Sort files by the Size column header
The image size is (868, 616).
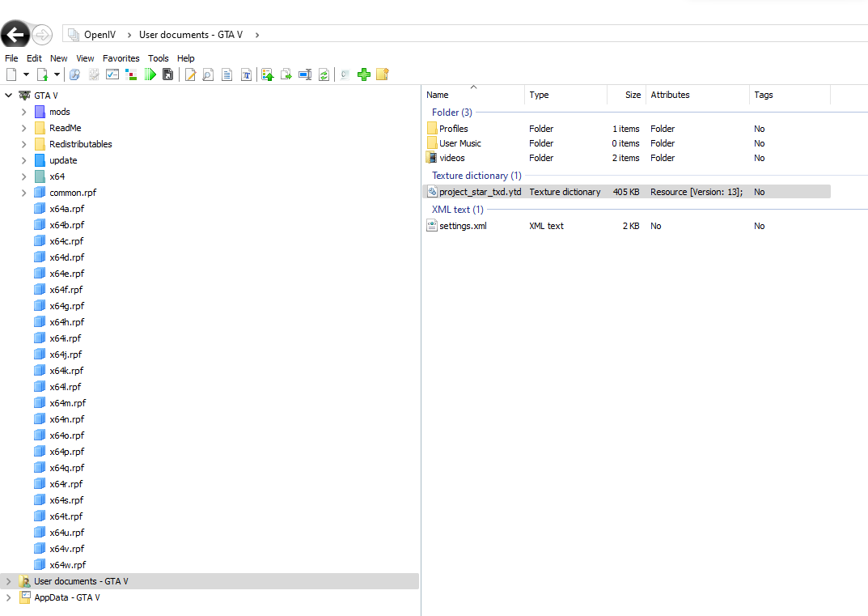pos(633,95)
